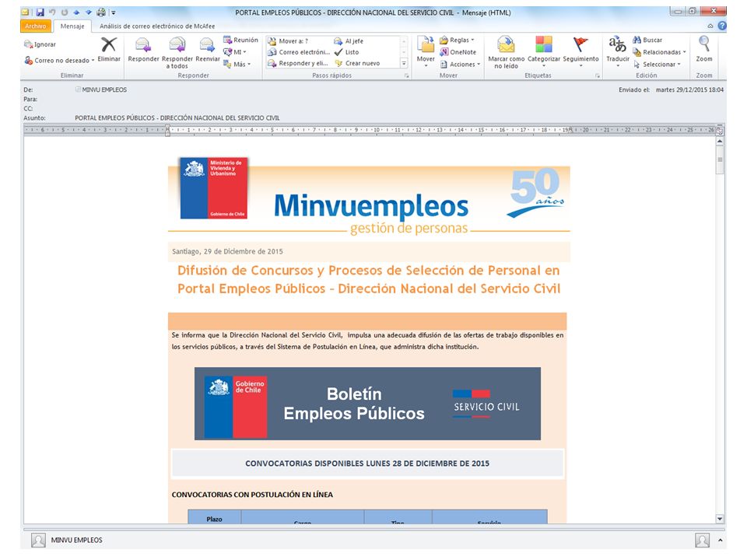The width and height of the screenshot is (747, 560).
Task: Open the Zoom magnifier
Action: (x=704, y=50)
